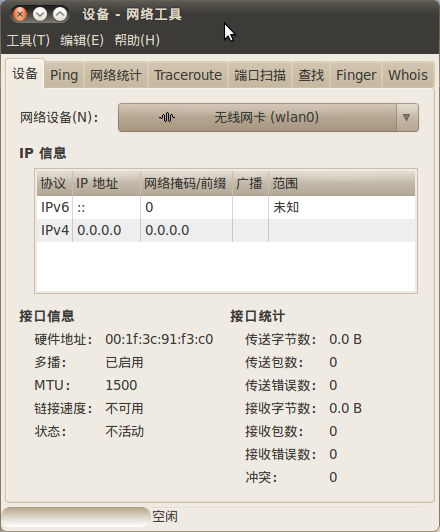Open the 编辑(E) menu
This screenshot has height=532, width=440.
tap(82, 40)
